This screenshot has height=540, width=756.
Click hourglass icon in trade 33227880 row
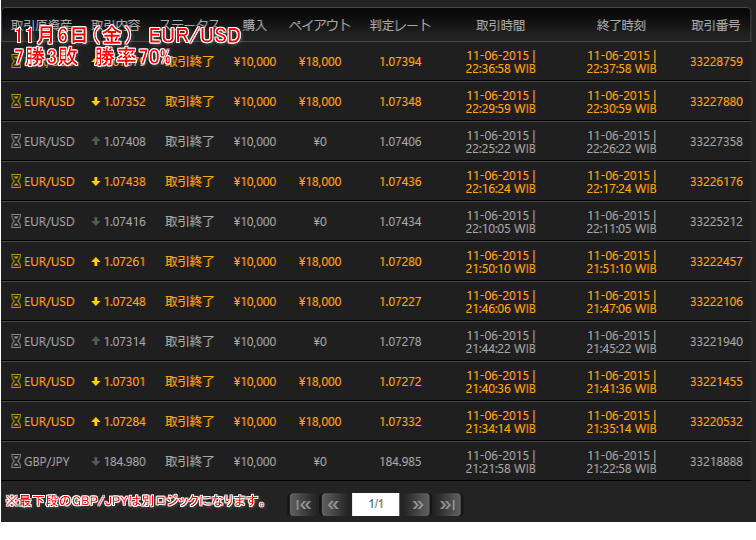16,102
